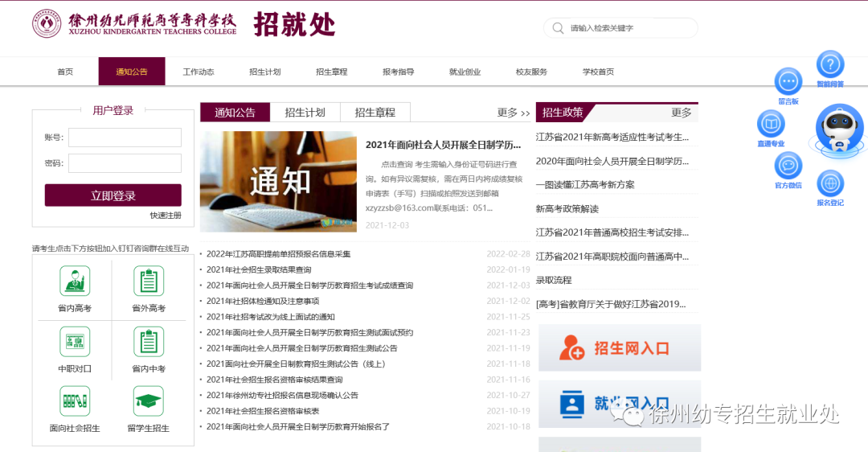
Task: Expand 更多 >> in the notice panel
Action: 514,113
